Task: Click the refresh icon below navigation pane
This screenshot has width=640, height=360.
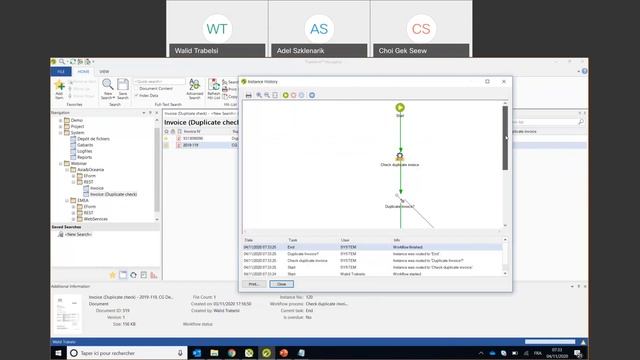Action: pos(133,275)
